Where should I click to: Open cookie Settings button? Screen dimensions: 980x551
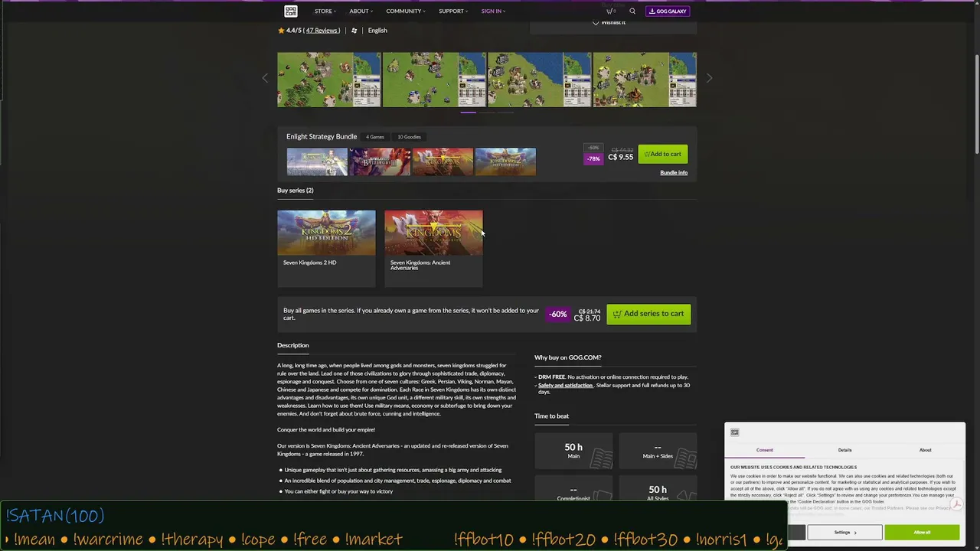tap(844, 533)
